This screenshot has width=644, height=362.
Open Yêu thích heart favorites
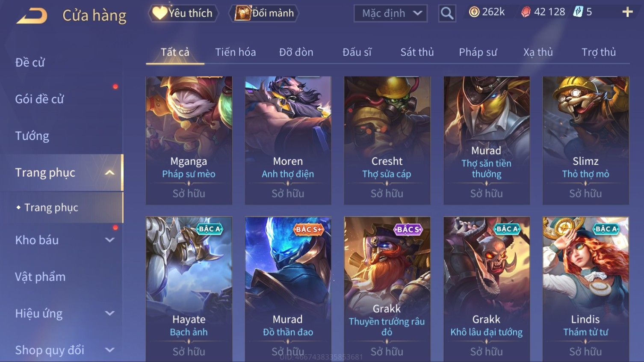point(183,13)
